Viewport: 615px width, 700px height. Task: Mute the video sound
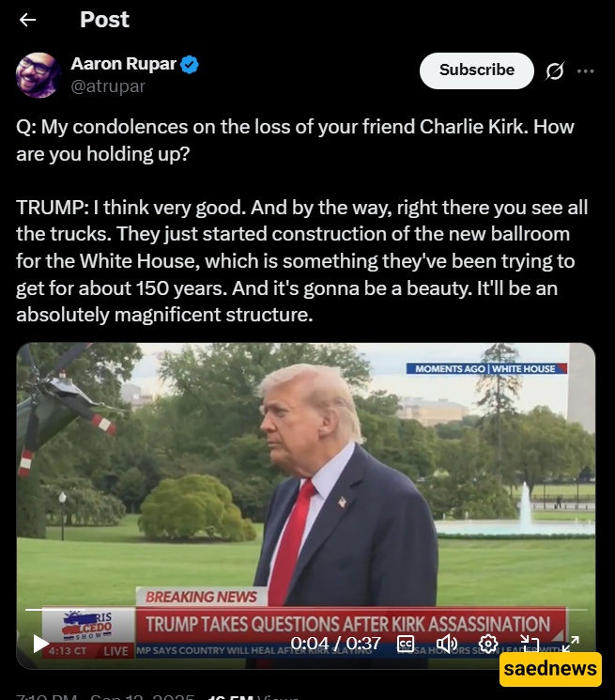446,644
